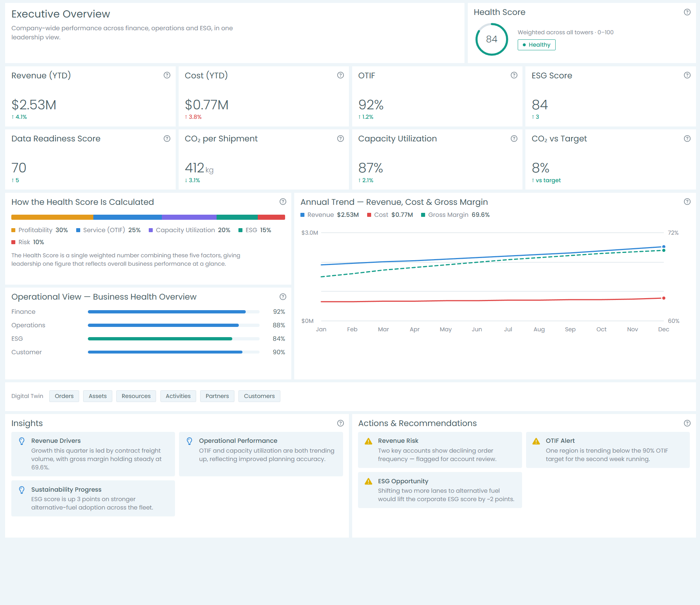Click the Sustainability Progress lightbulb icon
Image resolution: width=700 pixels, height=605 pixels.
pyautogui.click(x=22, y=490)
